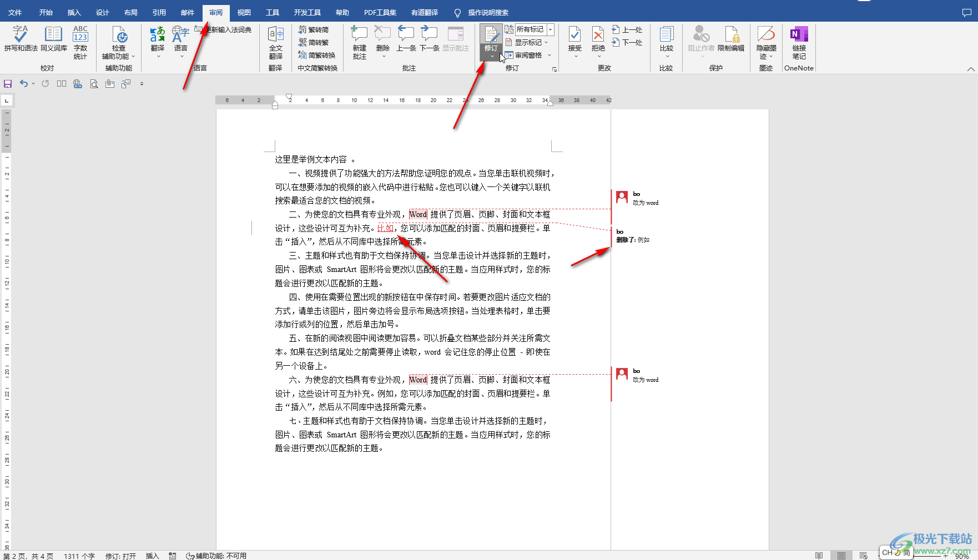Click deletion balloon '删除了: 例如'
Image resolution: width=978 pixels, height=560 pixels.
(633, 236)
